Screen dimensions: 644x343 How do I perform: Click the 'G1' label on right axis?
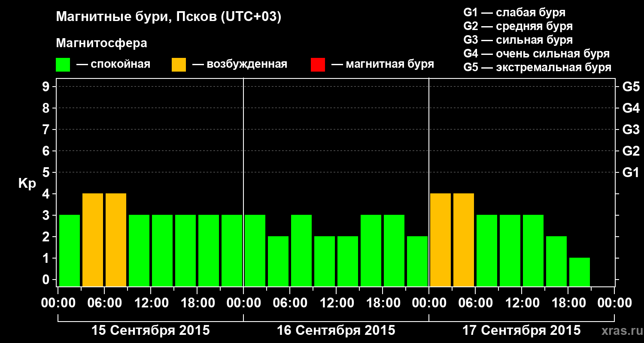pyautogui.click(x=631, y=173)
